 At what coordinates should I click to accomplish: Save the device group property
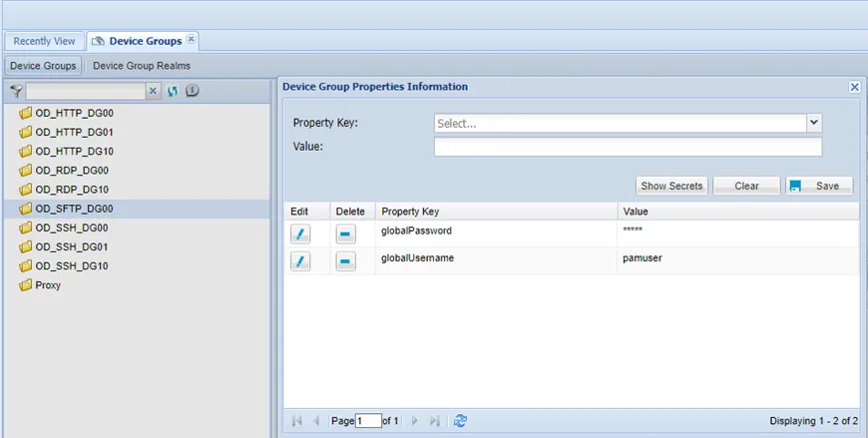tap(819, 186)
